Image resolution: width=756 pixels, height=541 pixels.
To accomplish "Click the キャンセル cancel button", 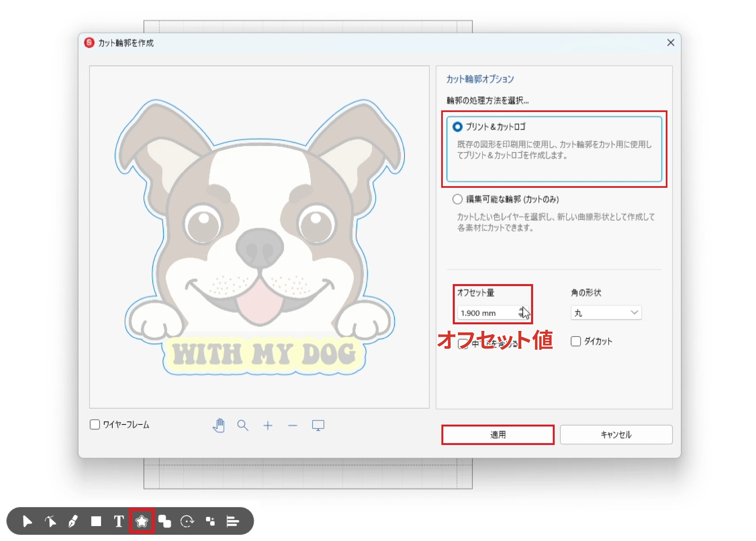I will (616, 434).
